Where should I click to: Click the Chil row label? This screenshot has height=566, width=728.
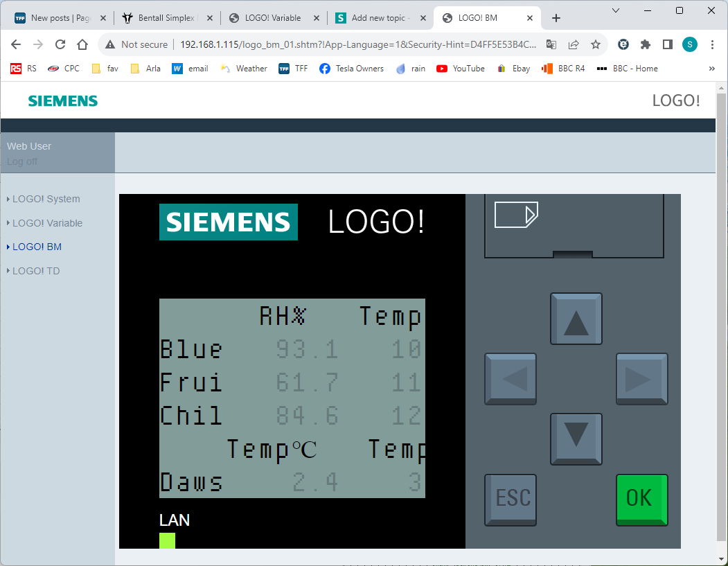[x=190, y=416]
